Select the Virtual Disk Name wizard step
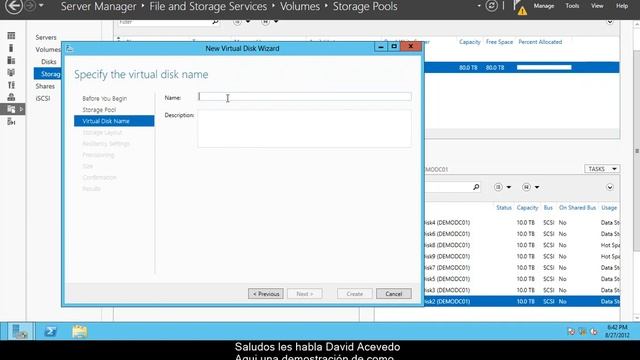Screen dimensions: 640x360 (x=114, y=121)
